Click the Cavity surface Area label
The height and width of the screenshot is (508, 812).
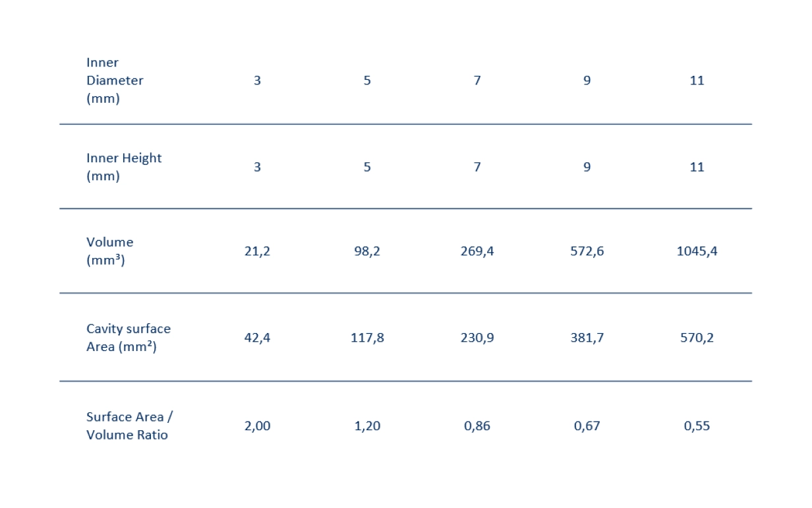[128, 338]
